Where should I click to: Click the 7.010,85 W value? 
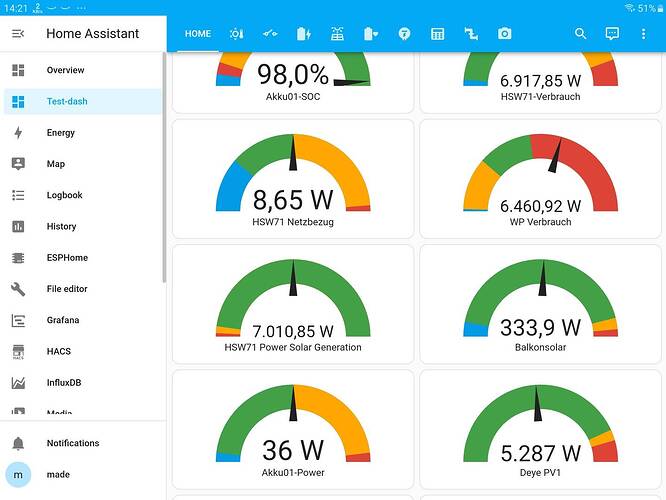tap(293, 331)
